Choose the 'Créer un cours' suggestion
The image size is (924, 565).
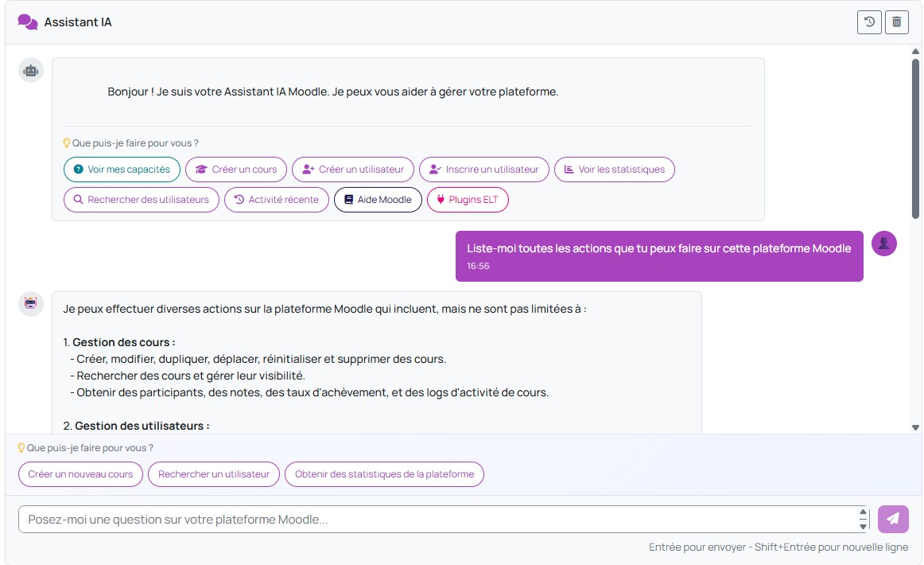(x=236, y=169)
